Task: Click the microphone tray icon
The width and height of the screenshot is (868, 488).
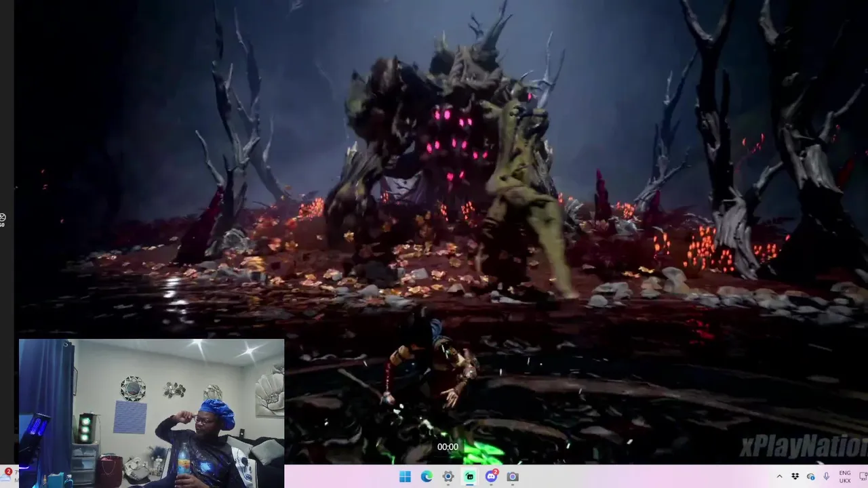Action: coord(826,476)
